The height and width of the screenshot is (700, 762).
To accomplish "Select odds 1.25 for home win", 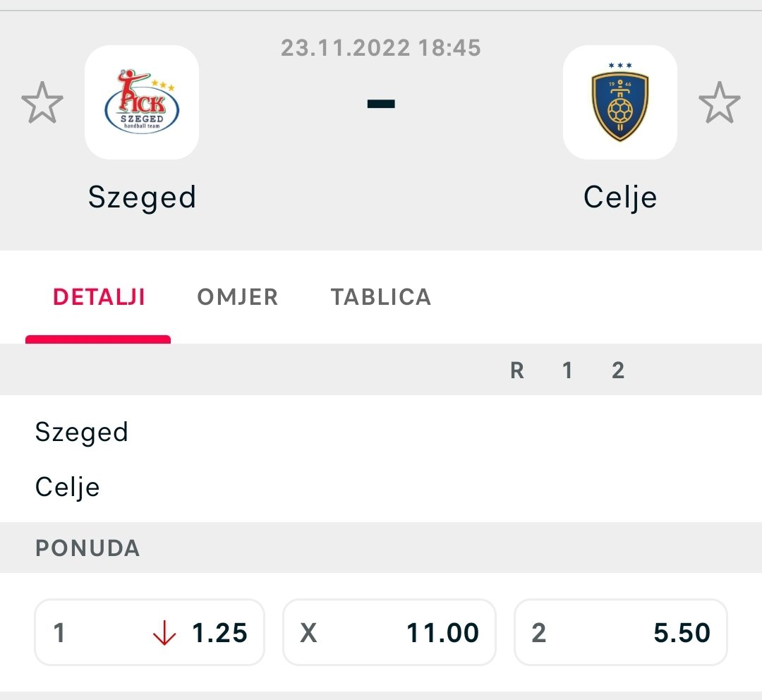I will (x=150, y=632).
